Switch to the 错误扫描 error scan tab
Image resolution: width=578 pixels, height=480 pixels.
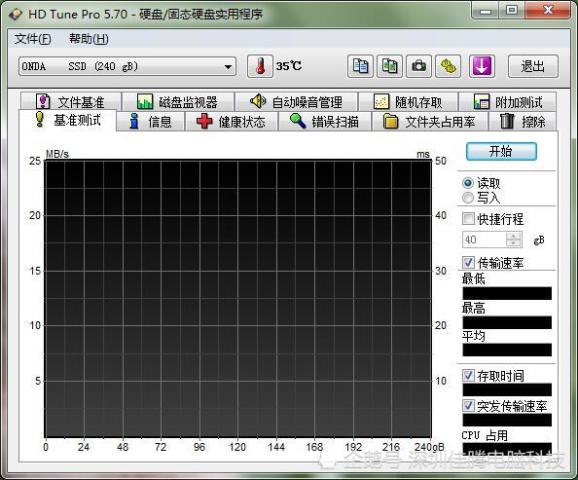pyautogui.click(x=324, y=122)
